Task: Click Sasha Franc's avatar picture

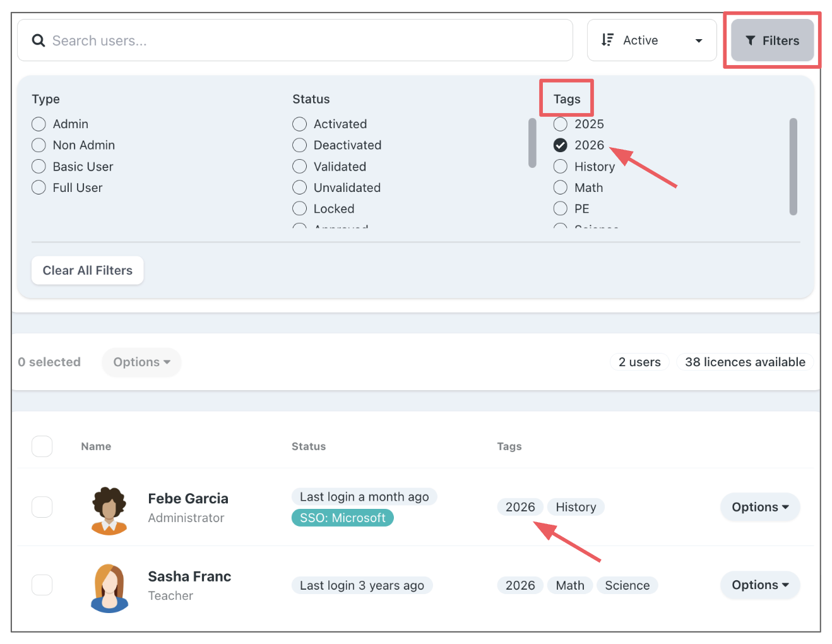Action: click(110, 588)
